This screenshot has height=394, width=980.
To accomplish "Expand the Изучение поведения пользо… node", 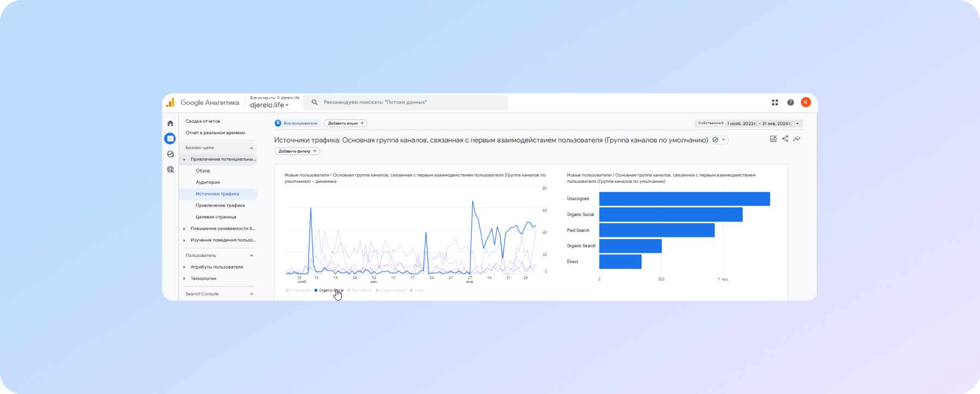I will click(x=185, y=240).
